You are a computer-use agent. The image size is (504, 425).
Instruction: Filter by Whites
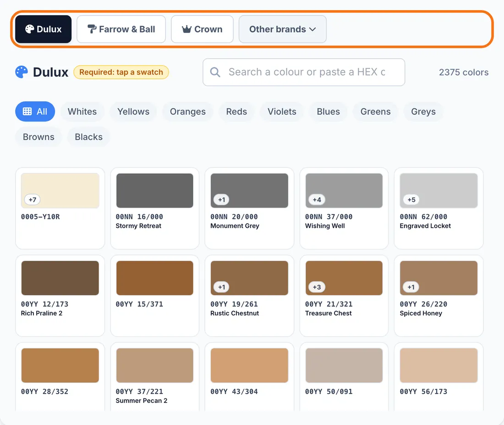(x=82, y=112)
